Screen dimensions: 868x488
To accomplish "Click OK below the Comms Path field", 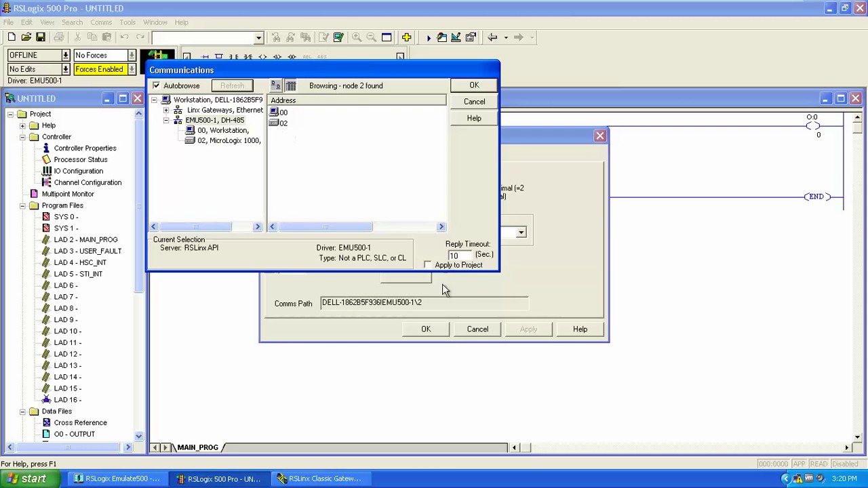I will click(426, 329).
